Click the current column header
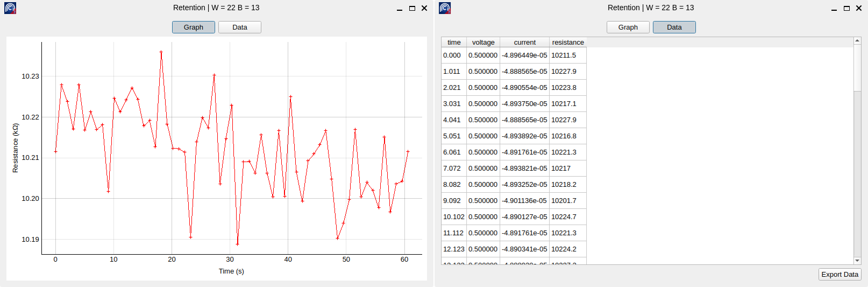This screenshot has width=868, height=287. (524, 43)
